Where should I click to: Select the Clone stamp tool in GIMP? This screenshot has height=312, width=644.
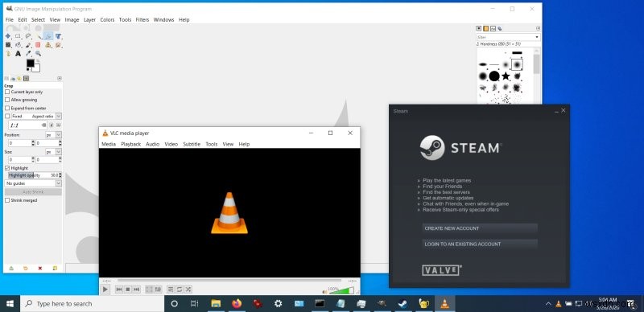pos(48,45)
